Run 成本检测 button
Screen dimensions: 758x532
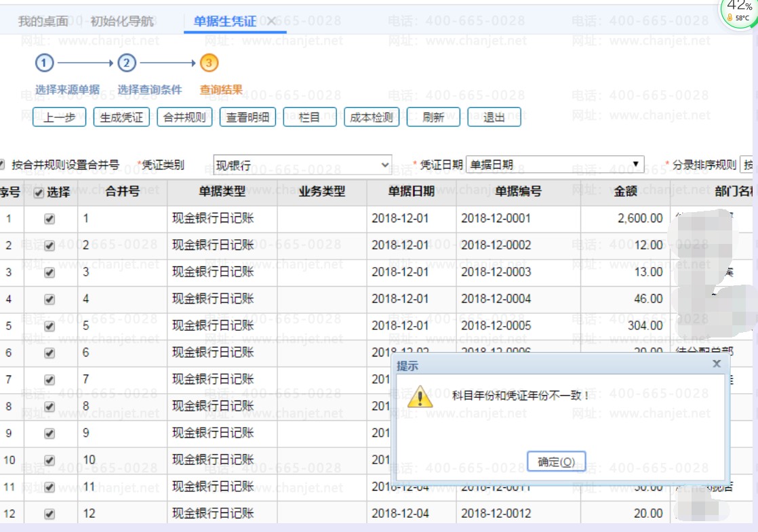coord(372,117)
